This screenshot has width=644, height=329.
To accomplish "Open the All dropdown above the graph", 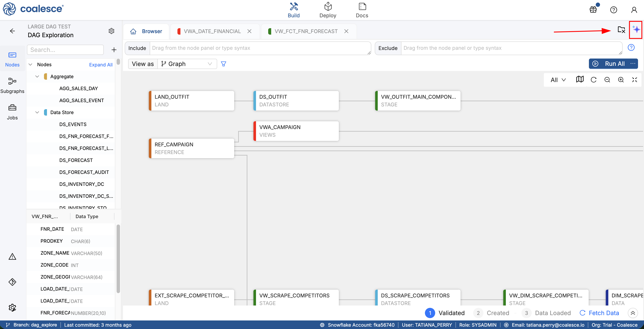I will (557, 79).
